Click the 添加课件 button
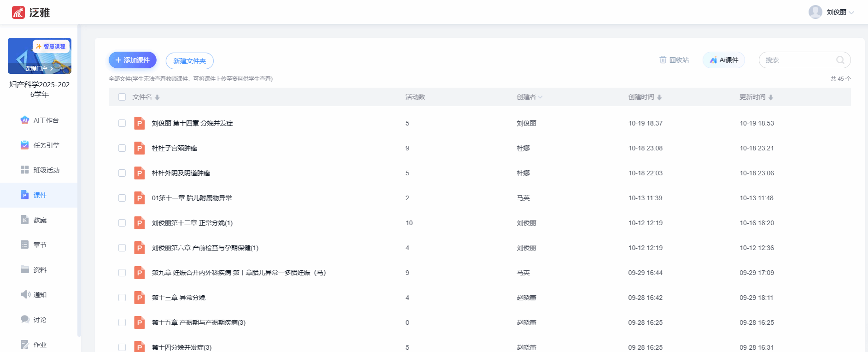Screen dimensions: 868x352 pos(132,60)
